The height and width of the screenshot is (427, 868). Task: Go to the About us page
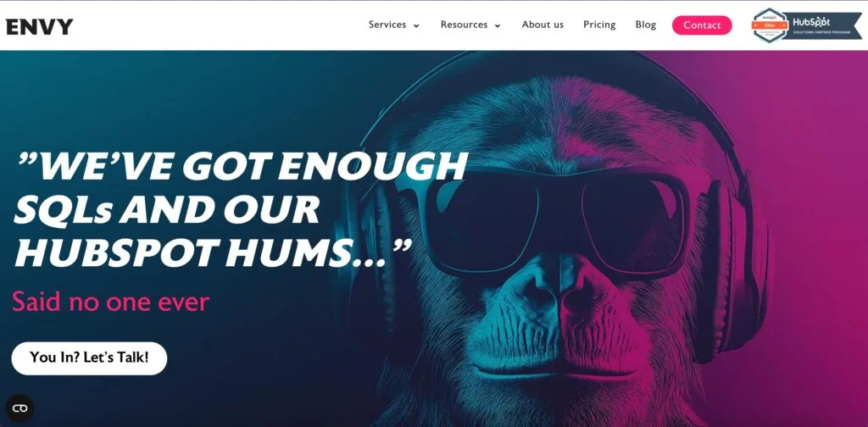542,25
